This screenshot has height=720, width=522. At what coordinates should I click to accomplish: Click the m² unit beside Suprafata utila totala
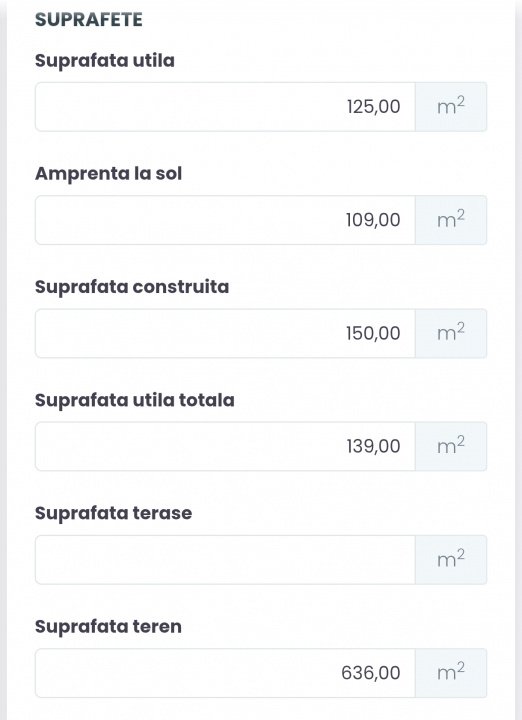451,446
